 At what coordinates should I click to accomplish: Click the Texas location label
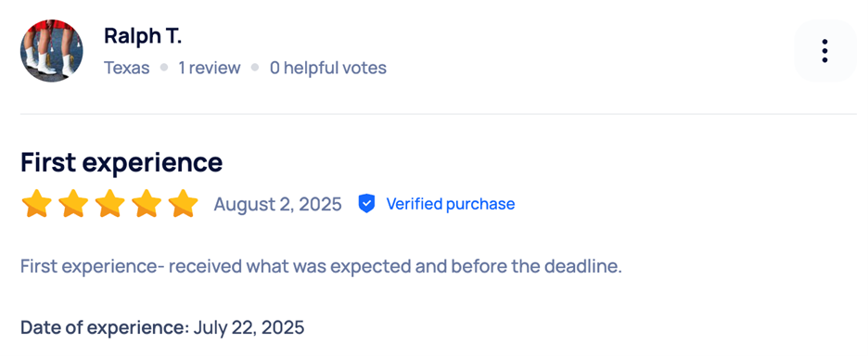click(x=127, y=68)
